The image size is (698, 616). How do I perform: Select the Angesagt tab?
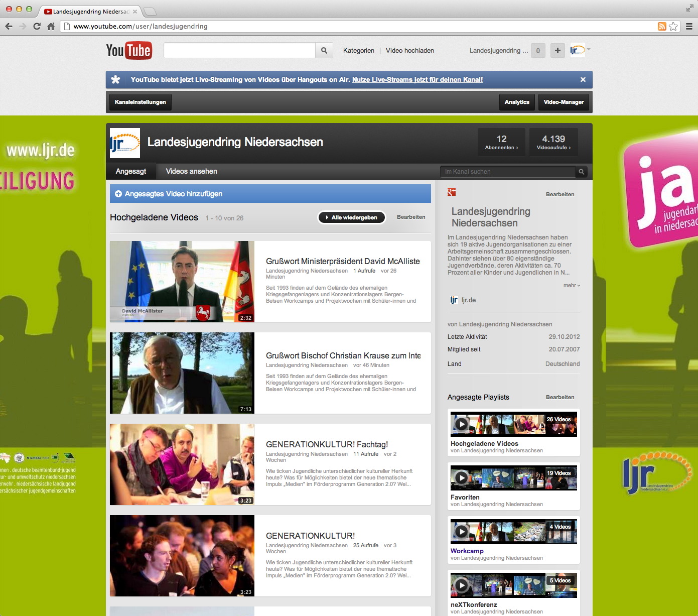pyautogui.click(x=130, y=171)
